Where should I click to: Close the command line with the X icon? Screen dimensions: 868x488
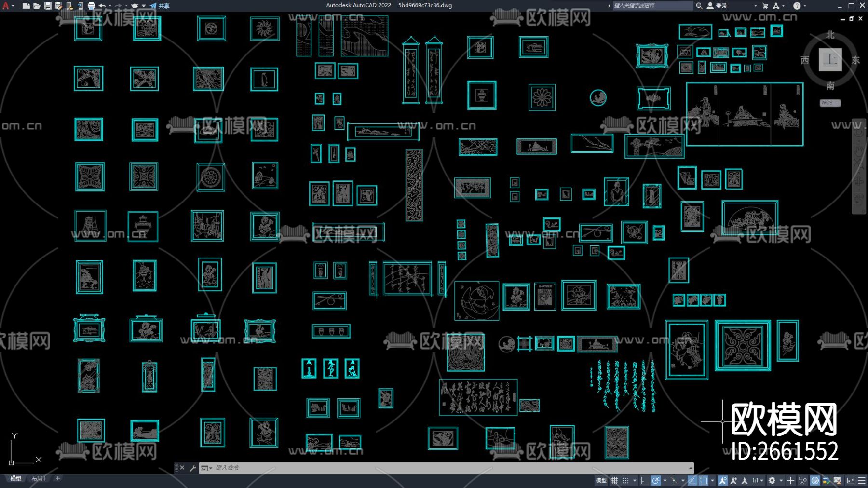(182, 468)
